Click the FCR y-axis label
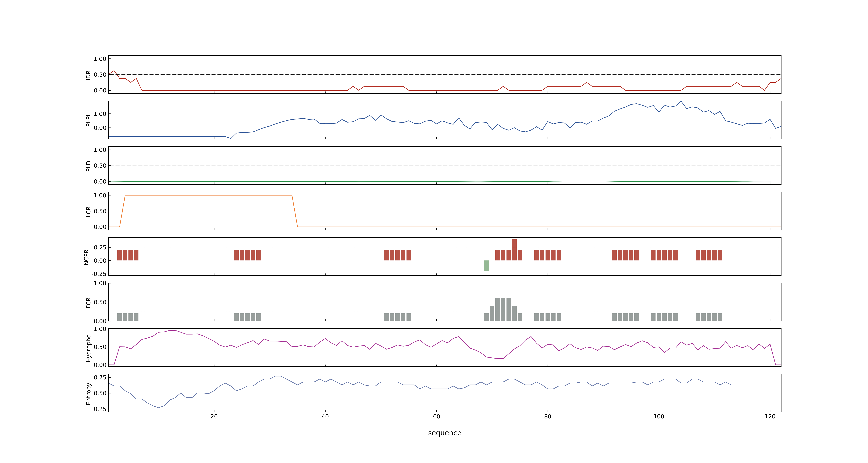 pyautogui.click(x=88, y=302)
